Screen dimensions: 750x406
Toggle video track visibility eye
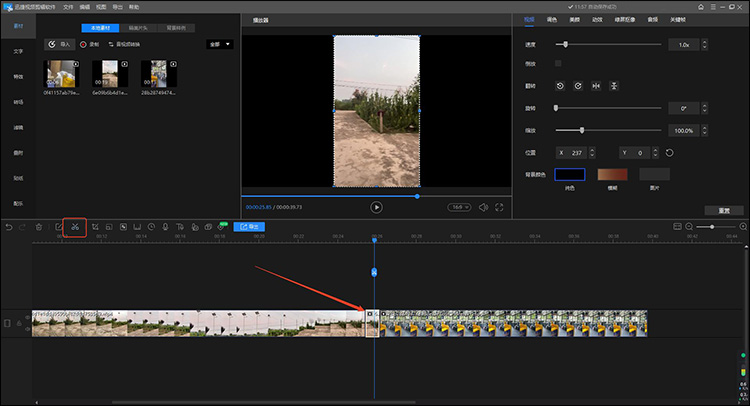click(x=27, y=318)
